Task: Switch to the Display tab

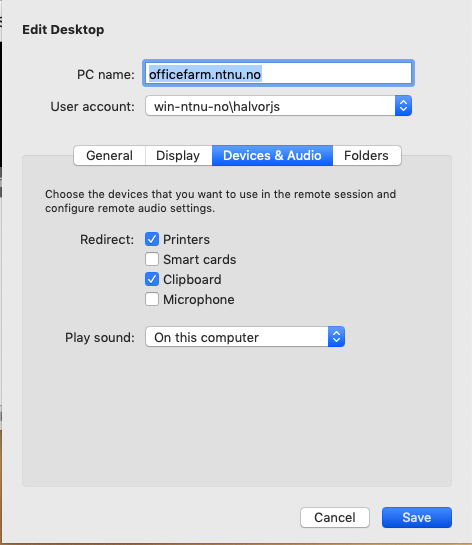Action: 178,155
